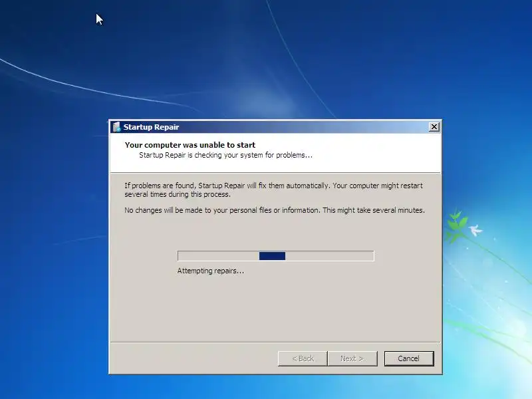Screen dimensions: 532x399
Task: Click the Startup Repair window title text
Action: pyautogui.click(x=151, y=127)
